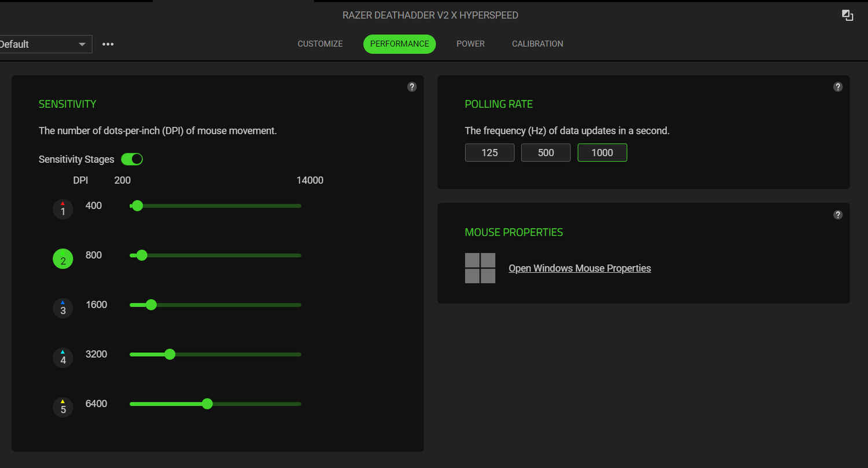Image resolution: width=868 pixels, height=468 pixels.
Task: Click the Windows logo icon in Mouse Properties
Action: tap(480, 268)
